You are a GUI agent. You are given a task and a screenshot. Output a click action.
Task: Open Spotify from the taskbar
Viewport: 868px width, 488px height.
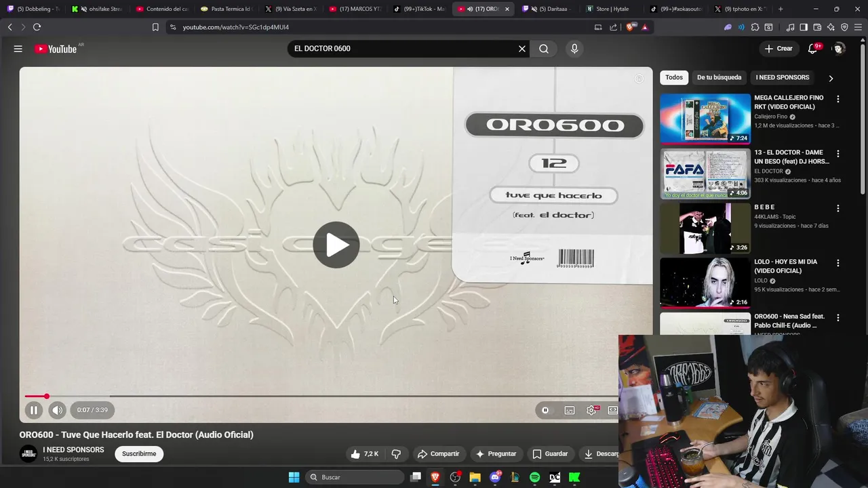(534, 477)
